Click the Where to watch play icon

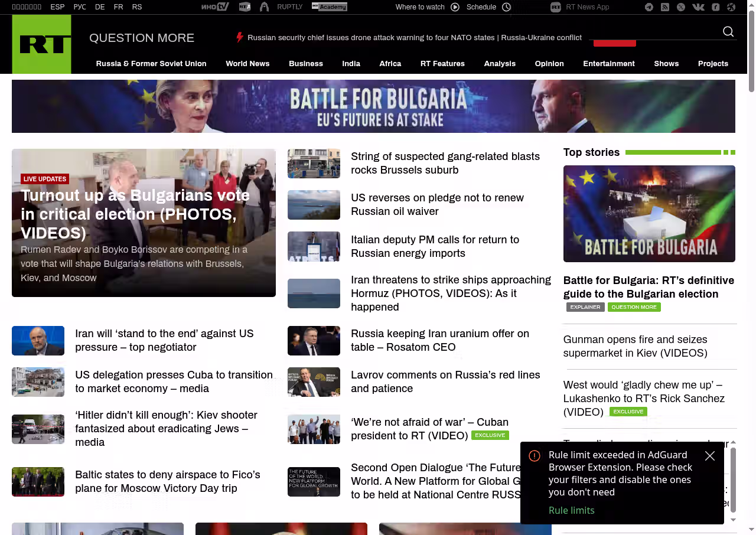pyautogui.click(x=455, y=7)
